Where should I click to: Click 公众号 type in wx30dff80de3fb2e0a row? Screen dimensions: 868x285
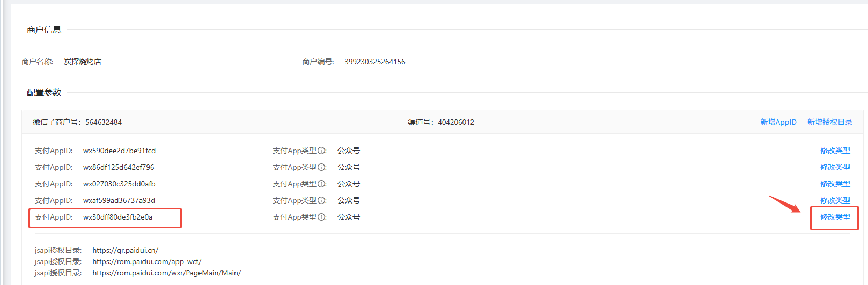pos(349,217)
